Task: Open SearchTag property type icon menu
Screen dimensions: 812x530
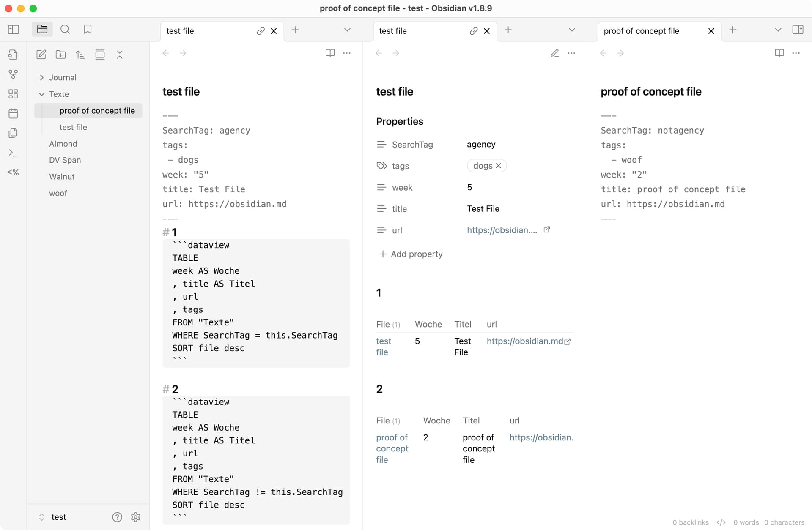Action: pyautogui.click(x=381, y=145)
